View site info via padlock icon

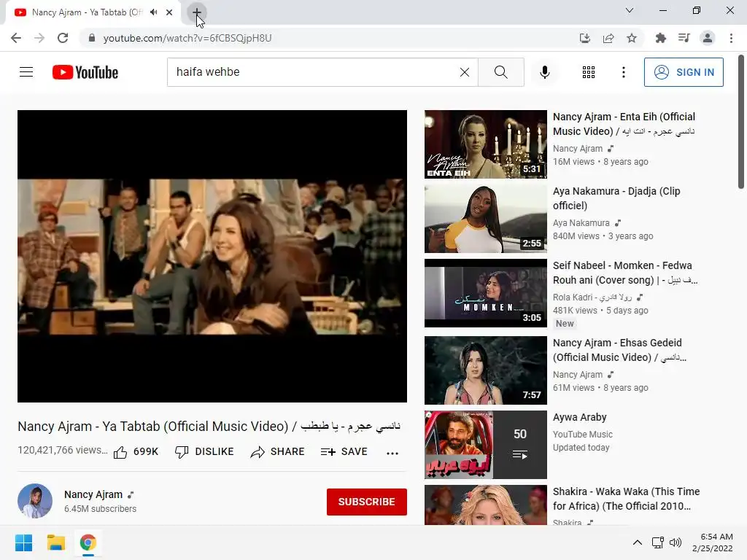point(92,38)
